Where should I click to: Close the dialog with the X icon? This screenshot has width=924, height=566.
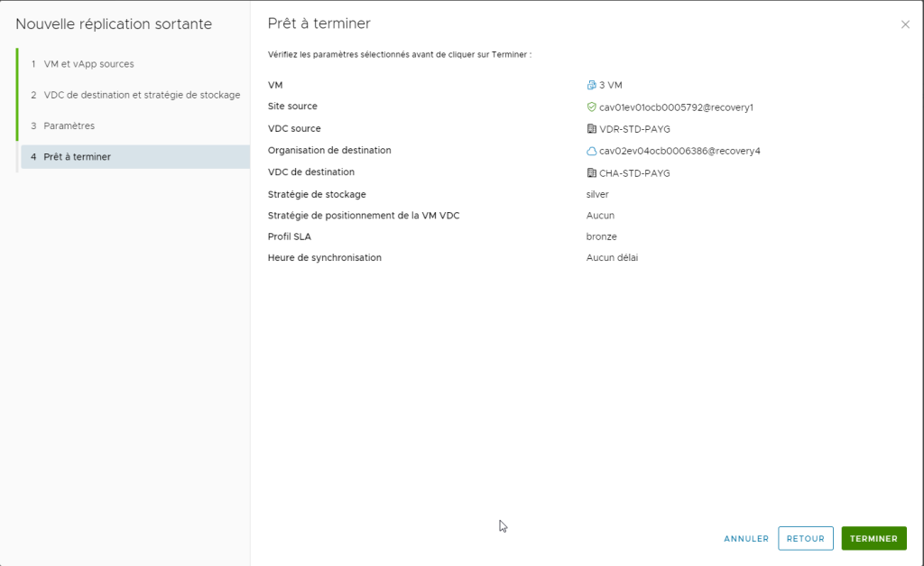click(905, 24)
